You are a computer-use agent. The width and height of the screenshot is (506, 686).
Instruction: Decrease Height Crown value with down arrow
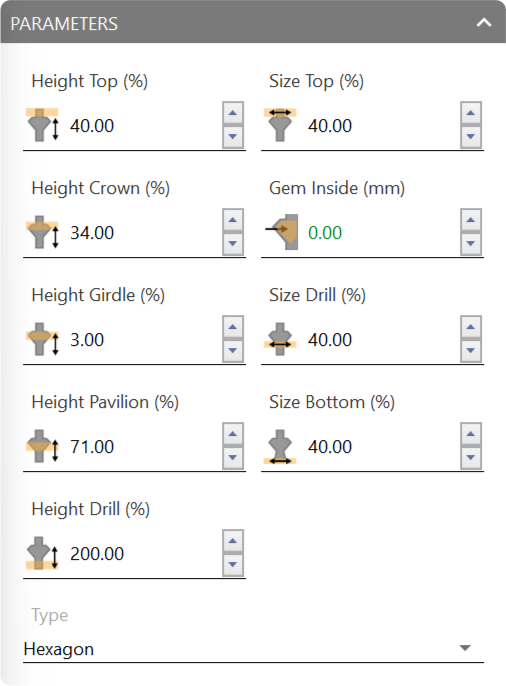(233, 243)
